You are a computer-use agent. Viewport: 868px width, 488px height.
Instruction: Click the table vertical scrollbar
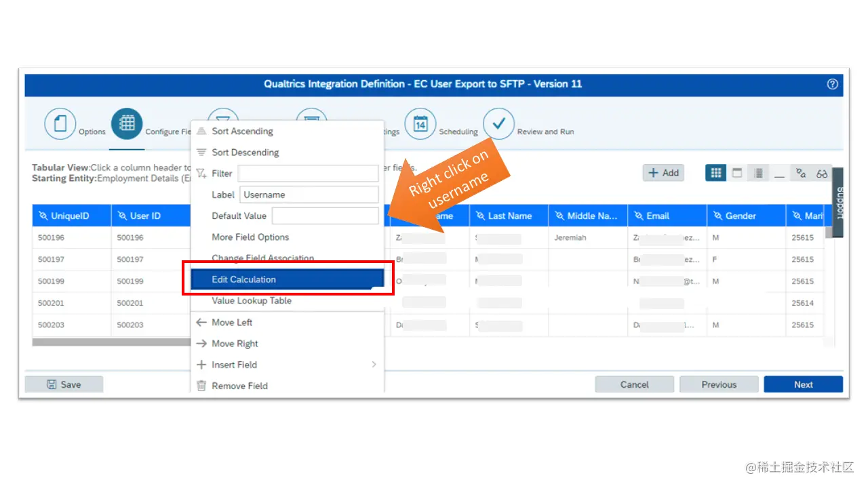(829, 232)
